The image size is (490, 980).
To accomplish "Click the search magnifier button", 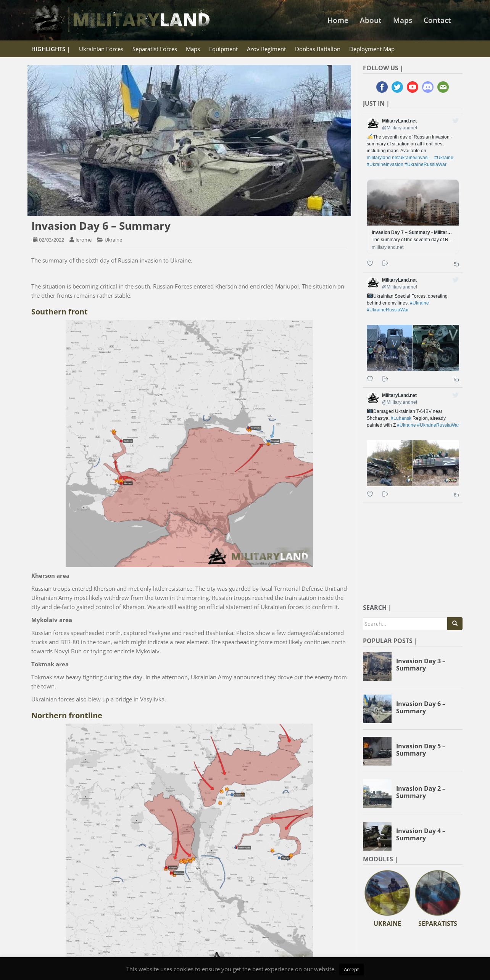I will point(455,624).
